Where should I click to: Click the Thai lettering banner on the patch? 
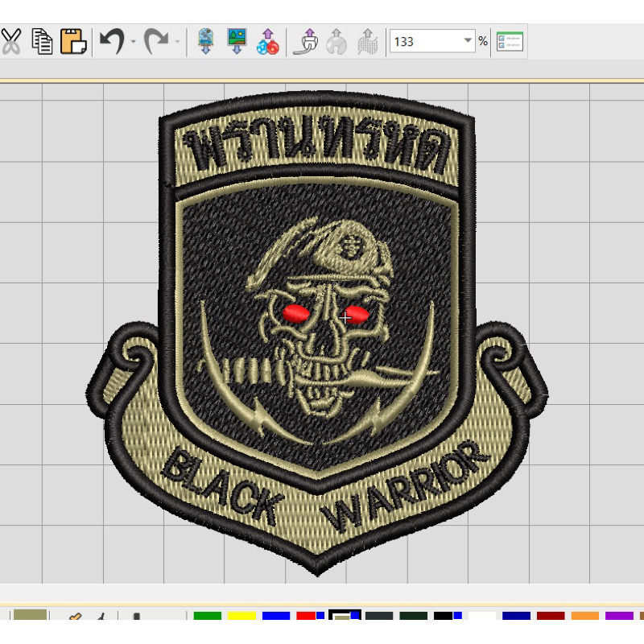[x=316, y=144]
